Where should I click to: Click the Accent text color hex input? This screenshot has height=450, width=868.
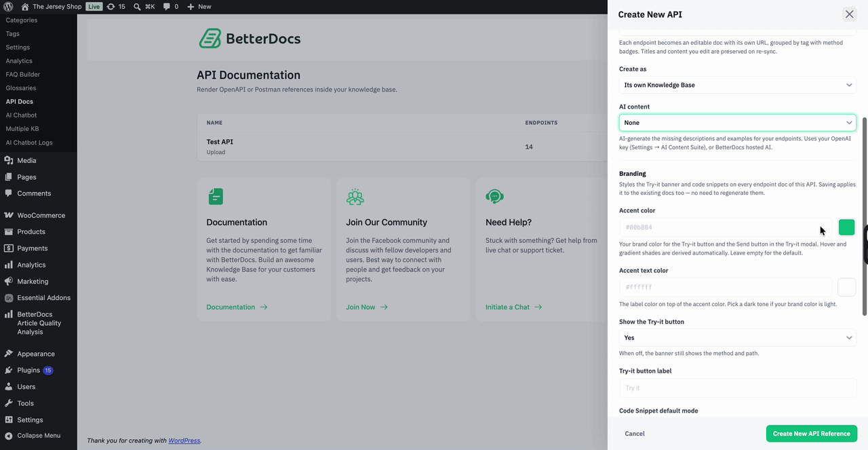point(726,287)
